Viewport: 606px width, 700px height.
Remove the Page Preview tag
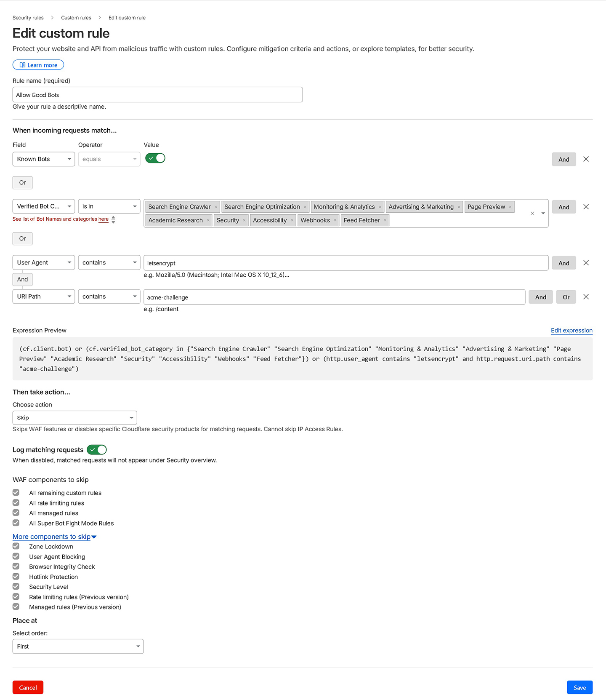point(510,207)
